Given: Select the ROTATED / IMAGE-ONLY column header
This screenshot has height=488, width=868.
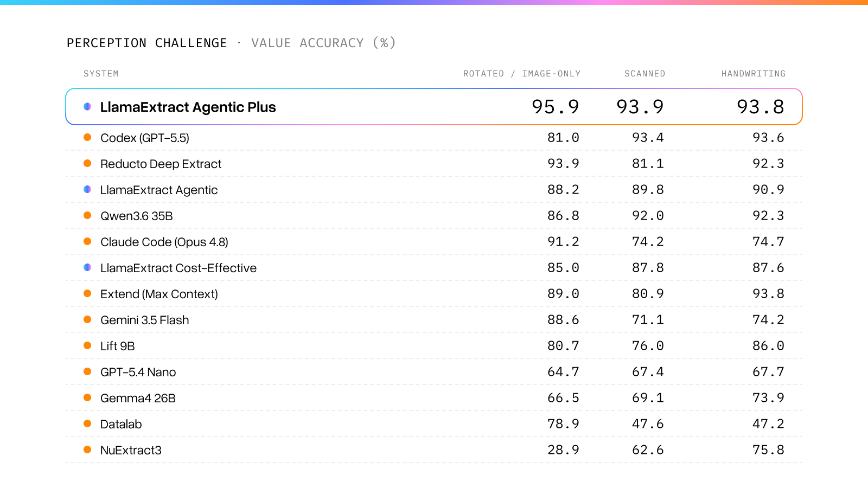Looking at the screenshot, I should pyautogui.click(x=522, y=74).
